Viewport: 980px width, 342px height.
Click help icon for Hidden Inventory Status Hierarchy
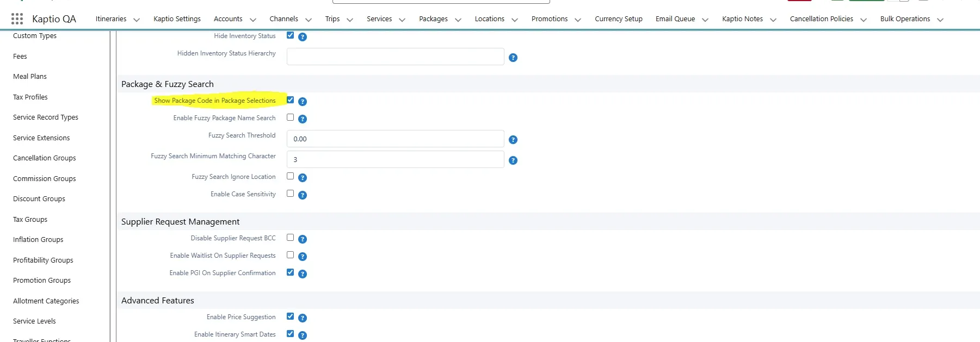pyautogui.click(x=513, y=58)
